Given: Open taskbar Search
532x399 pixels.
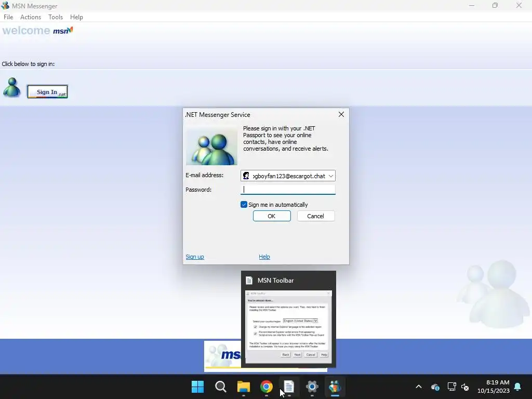Looking at the screenshot, I should (x=220, y=387).
